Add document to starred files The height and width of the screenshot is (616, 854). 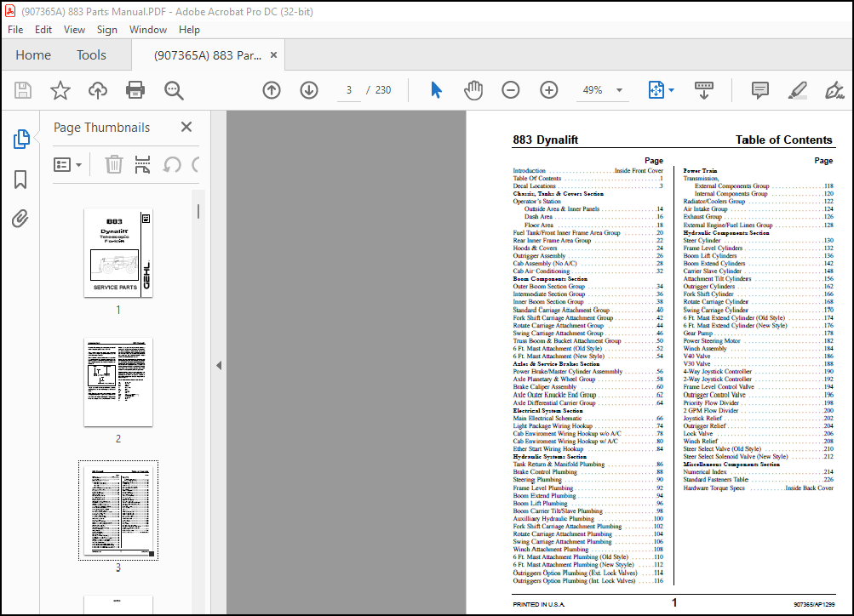[x=60, y=90]
